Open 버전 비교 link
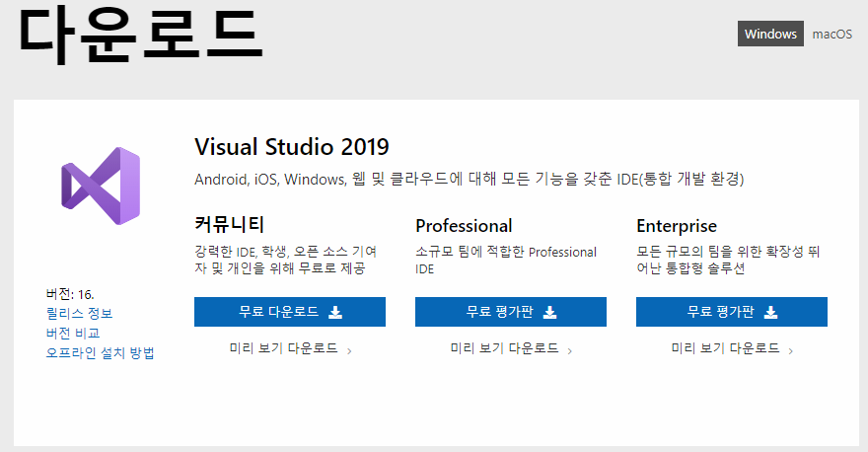 coord(73,333)
